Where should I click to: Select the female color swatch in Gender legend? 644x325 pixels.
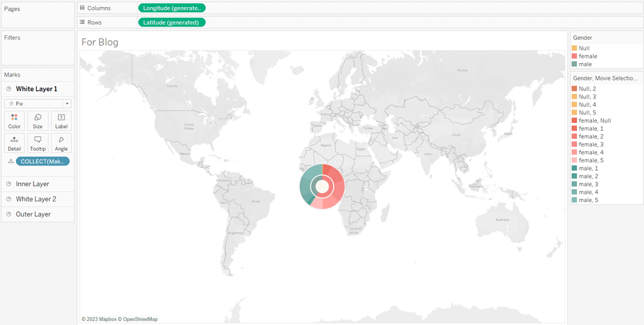pyautogui.click(x=574, y=57)
